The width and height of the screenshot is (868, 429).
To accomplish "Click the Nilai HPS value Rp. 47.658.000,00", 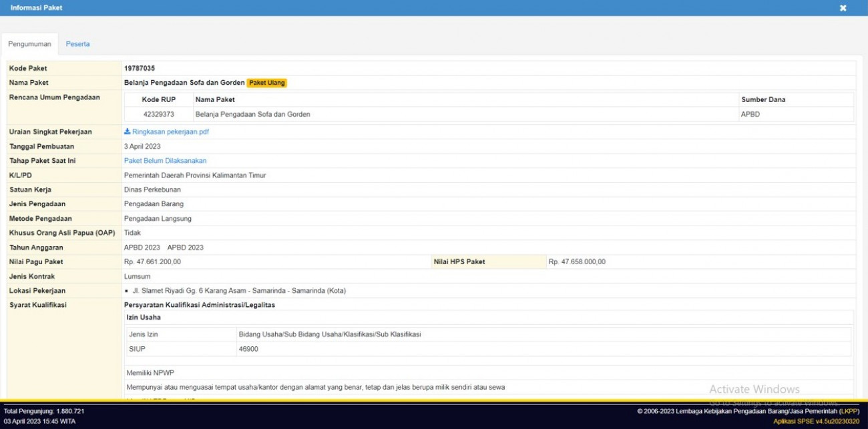I will (x=577, y=262).
